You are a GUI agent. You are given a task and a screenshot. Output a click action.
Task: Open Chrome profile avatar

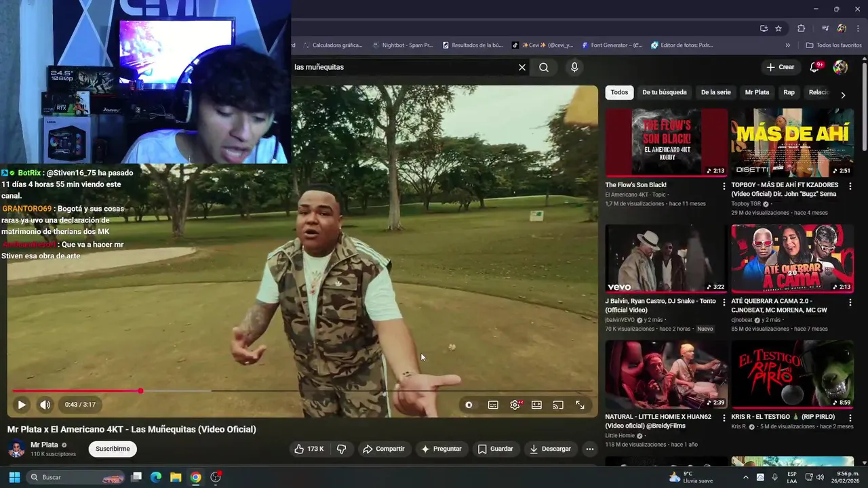pos(842,28)
